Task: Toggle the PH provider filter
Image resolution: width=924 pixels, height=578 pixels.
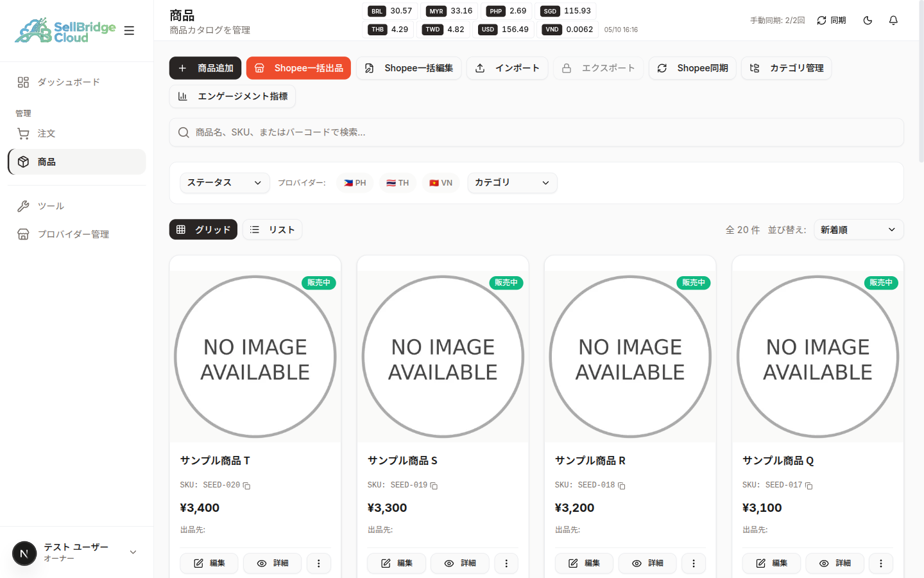Action: 355,183
